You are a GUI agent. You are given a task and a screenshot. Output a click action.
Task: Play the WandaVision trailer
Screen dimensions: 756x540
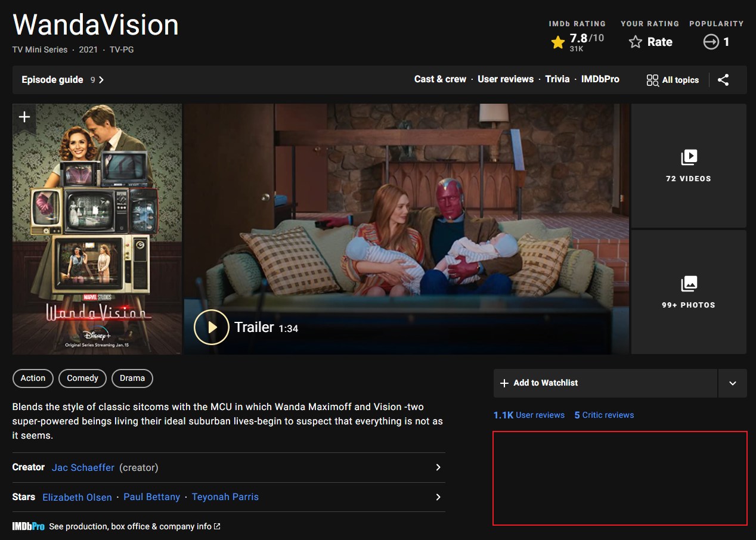212,327
